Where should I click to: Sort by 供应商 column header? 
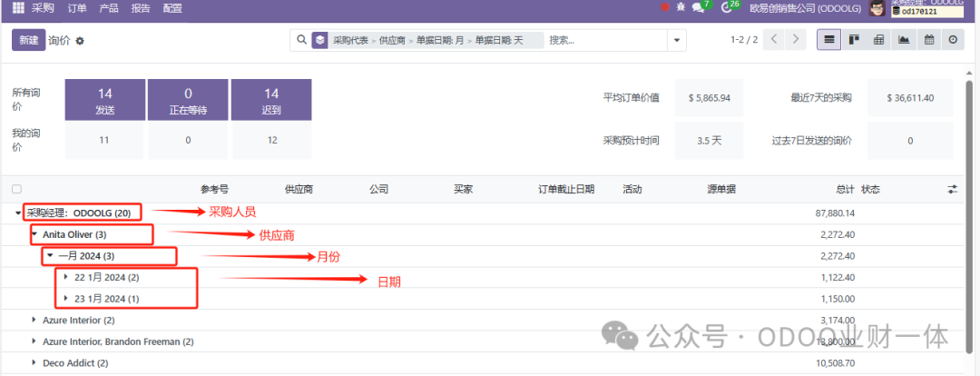coord(299,189)
